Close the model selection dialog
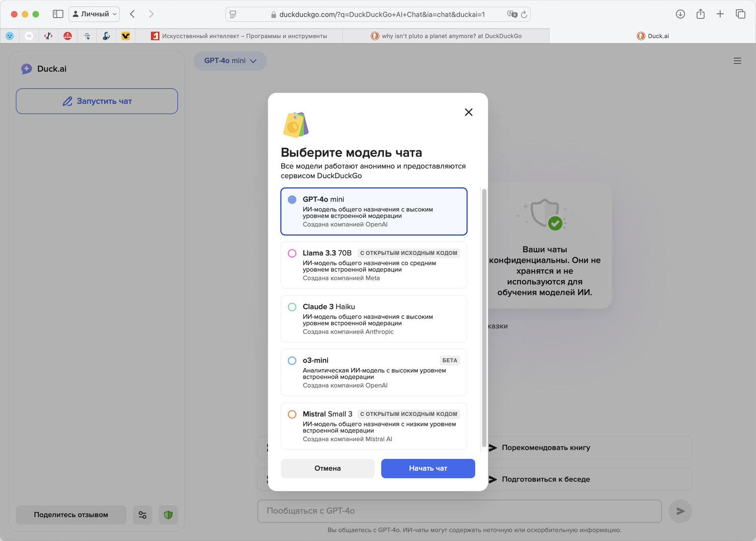Viewport: 756px width, 541px height. [469, 112]
